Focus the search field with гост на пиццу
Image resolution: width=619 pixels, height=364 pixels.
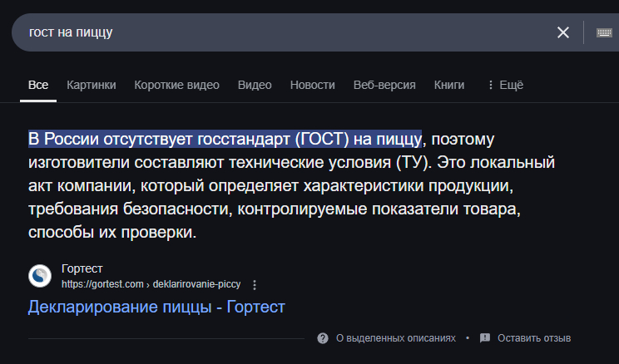283,32
